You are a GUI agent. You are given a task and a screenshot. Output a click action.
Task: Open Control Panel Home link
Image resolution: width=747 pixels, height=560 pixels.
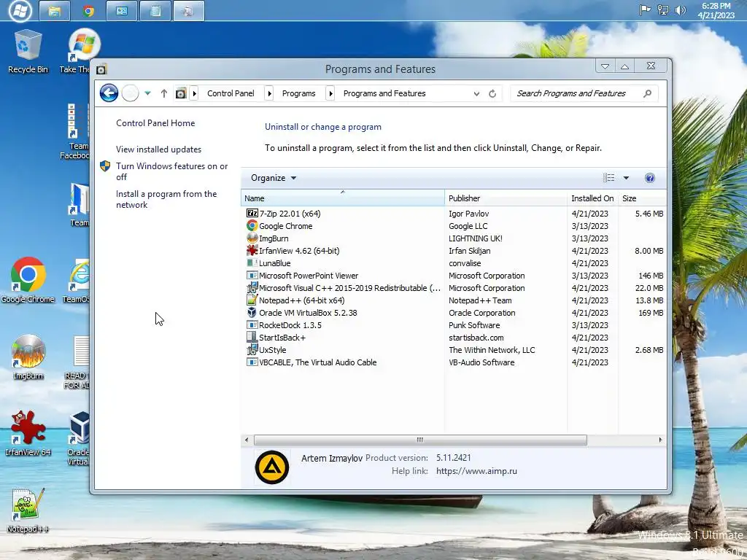pyautogui.click(x=155, y=122)
